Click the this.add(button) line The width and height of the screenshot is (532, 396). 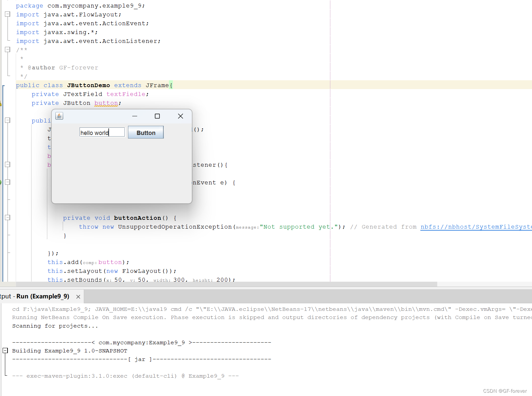88,262
